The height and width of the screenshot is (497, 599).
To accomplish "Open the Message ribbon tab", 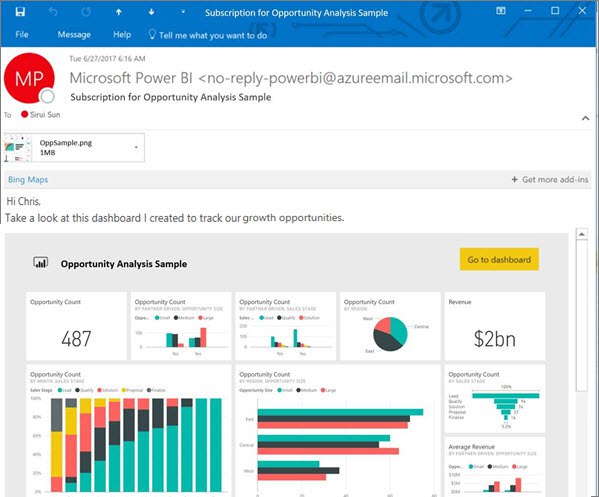I will 74,34.
